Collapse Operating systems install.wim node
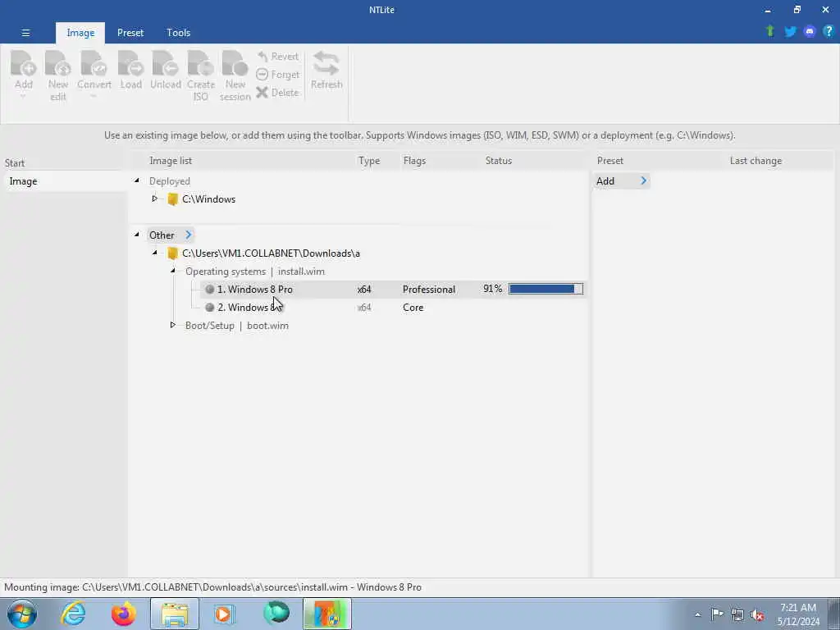 [x=173, y=271]
